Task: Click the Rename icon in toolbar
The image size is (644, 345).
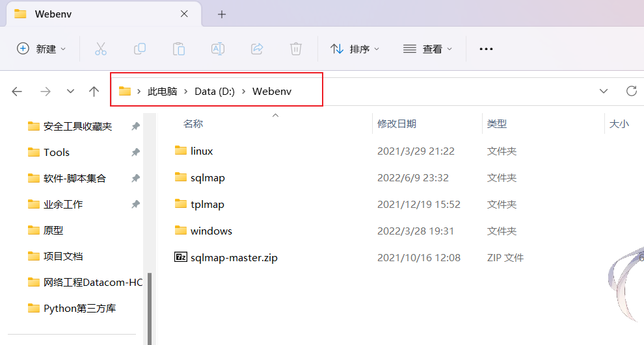Action: (x=217, y=49)
